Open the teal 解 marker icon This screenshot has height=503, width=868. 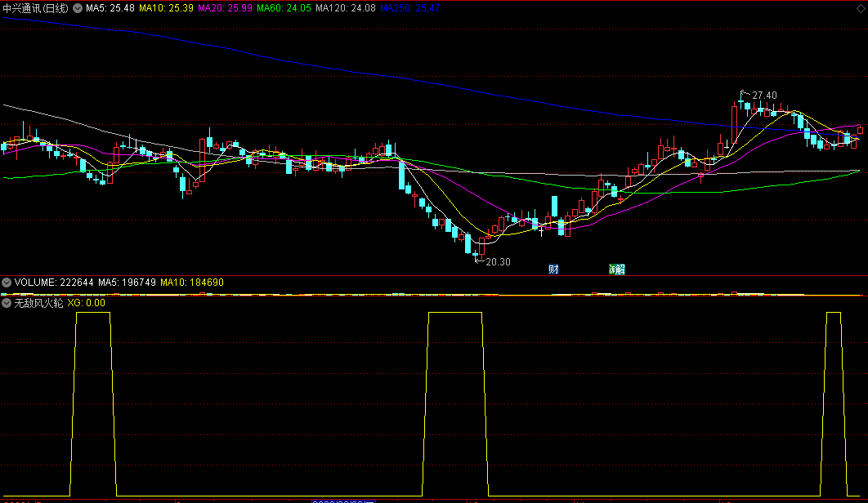click(620, 269)
